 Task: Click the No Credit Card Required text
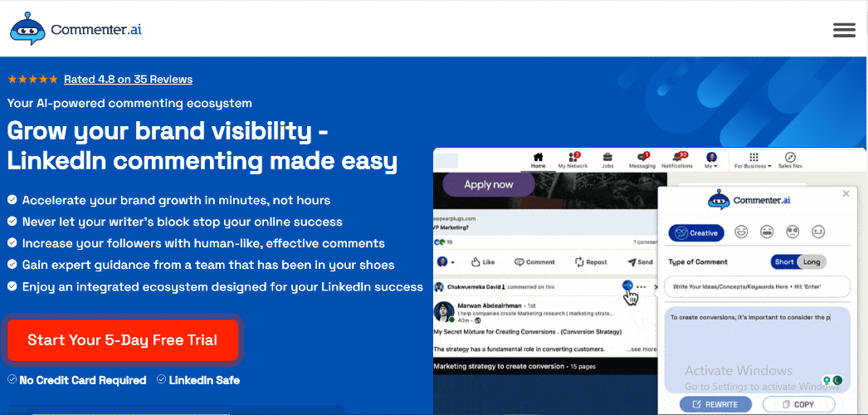(82, 380)
